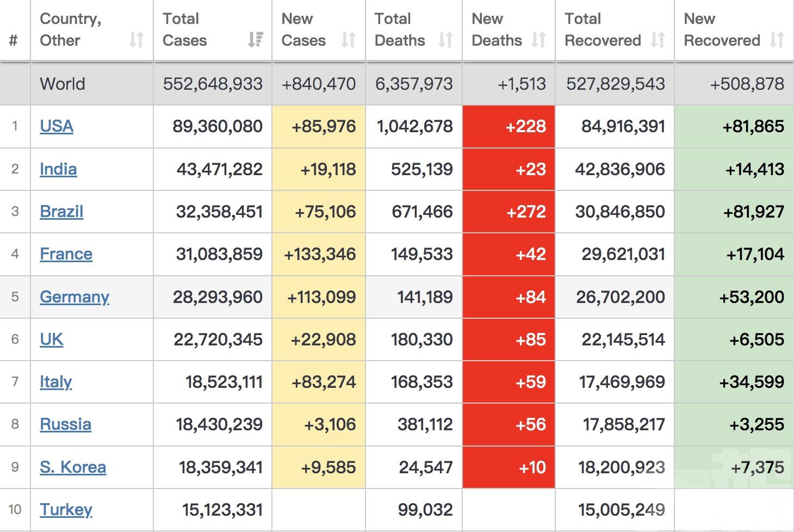Select Italy new cases +83,274
The width and height of the screenshot is (794, 532).
point(324,382)
